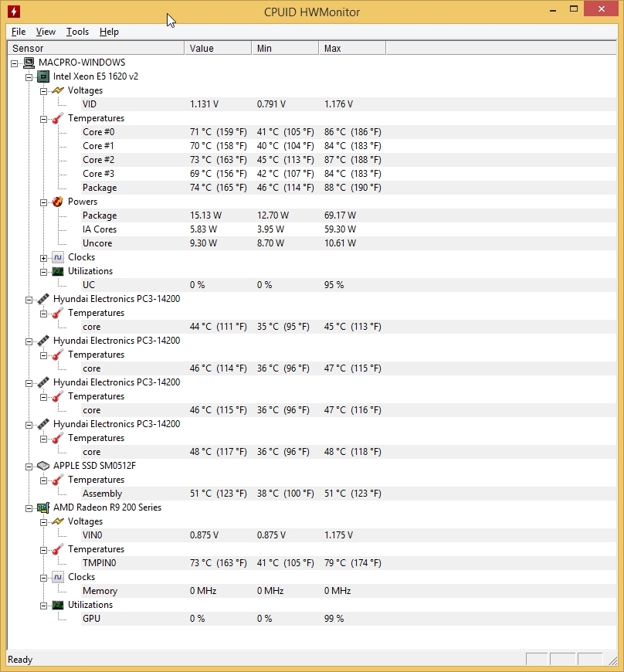Click the Value column header
This screenshot has width=624, height=672.
pyautogui.click(x=218, y=49)
